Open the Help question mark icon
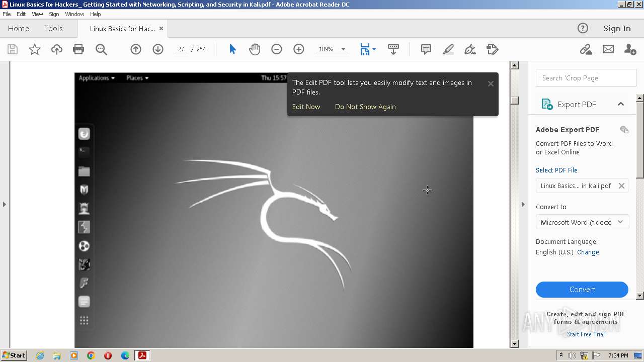The height and width of the screenshot is (362, 644). [x=583, y=29]
